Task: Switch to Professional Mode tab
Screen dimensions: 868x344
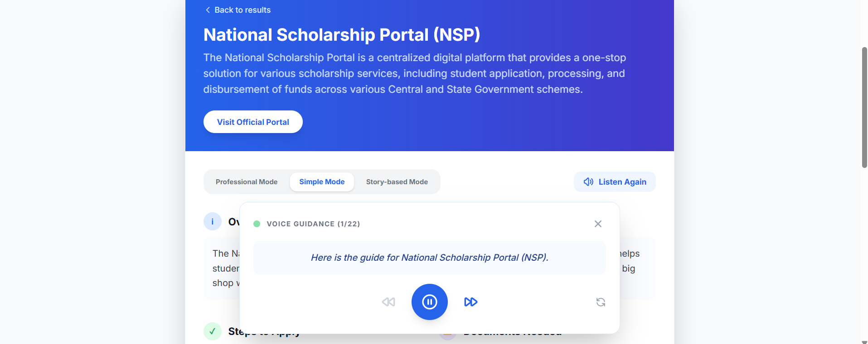Action: [247, 182]
